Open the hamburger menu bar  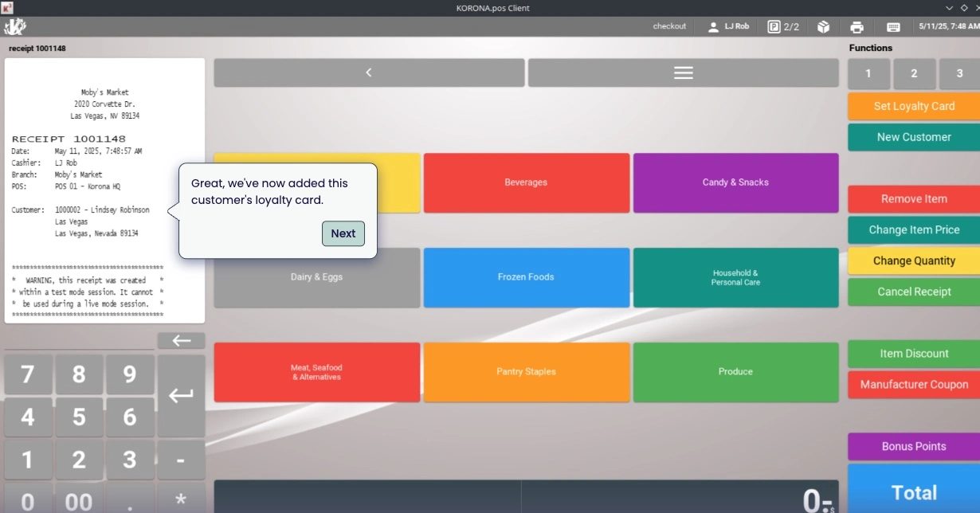tap(683, 72)
